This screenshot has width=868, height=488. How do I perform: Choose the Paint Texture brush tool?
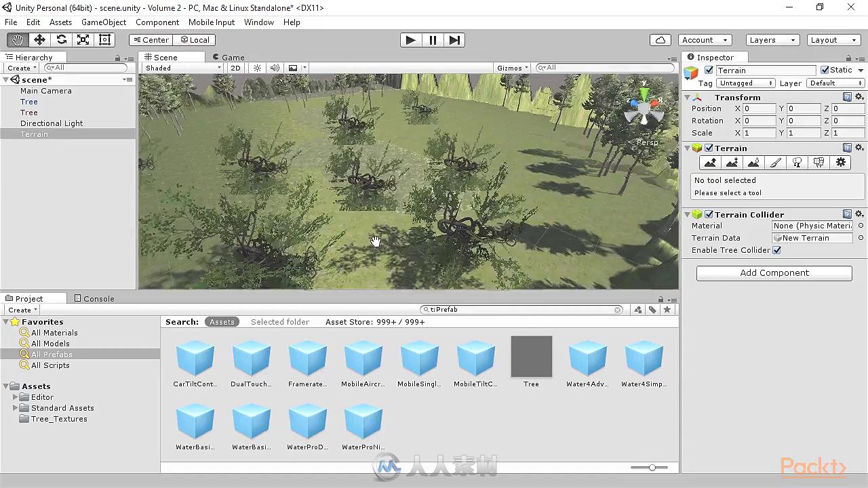[775, 163]
